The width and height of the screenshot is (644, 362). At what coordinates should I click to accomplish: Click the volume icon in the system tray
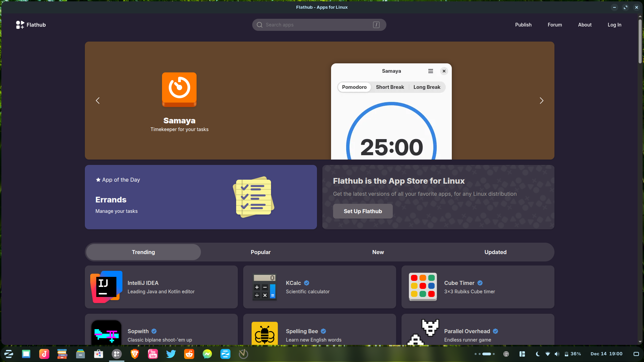coord(557,354)
